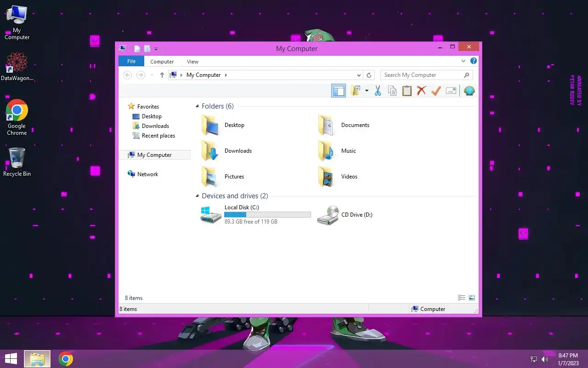
Task: Click the Forward navigation arrow
Action: click(141, 75)
